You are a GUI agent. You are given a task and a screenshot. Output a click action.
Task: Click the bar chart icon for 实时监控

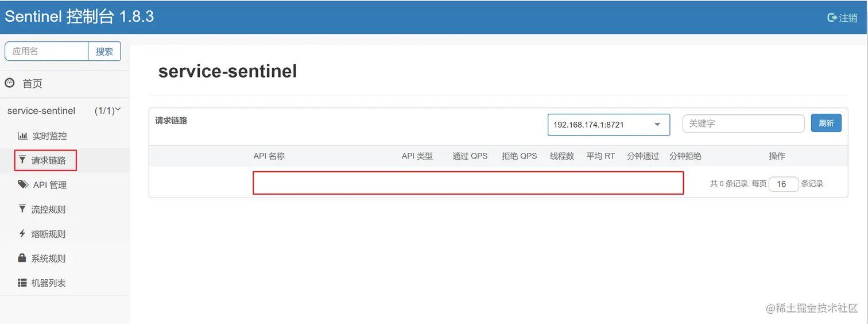click(x=23, y=136)
